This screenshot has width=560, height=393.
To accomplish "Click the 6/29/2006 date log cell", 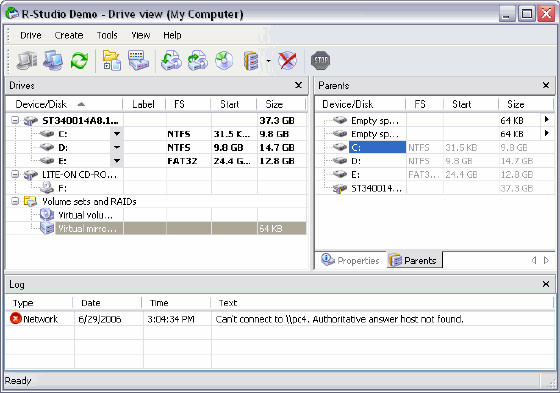I will point(100,319).
